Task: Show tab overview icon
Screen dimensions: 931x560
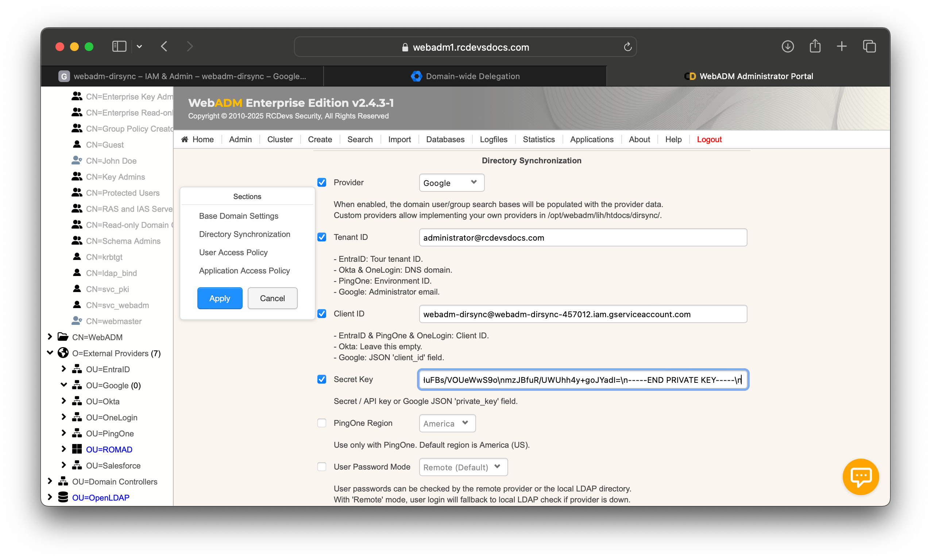Action: (x=869, y=46)
